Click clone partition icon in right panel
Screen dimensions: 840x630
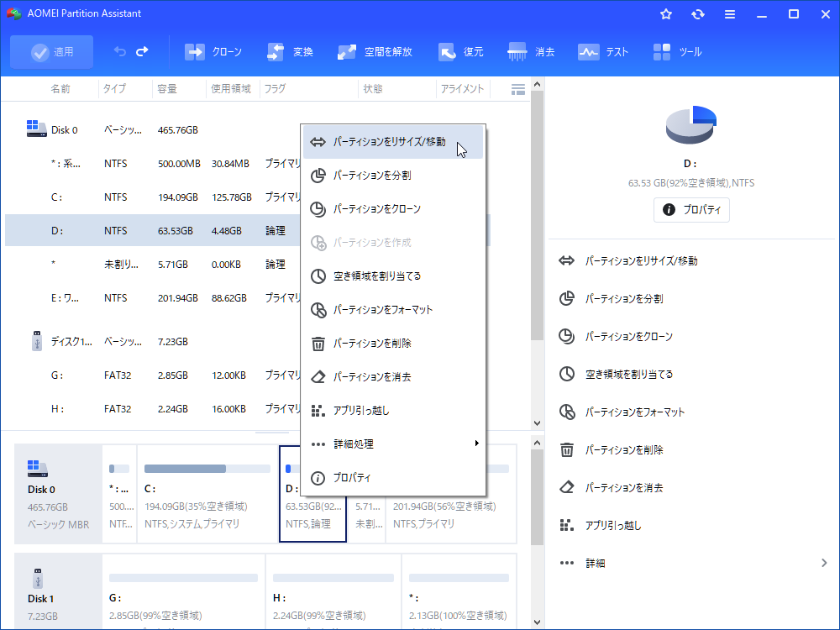(567, 337)
